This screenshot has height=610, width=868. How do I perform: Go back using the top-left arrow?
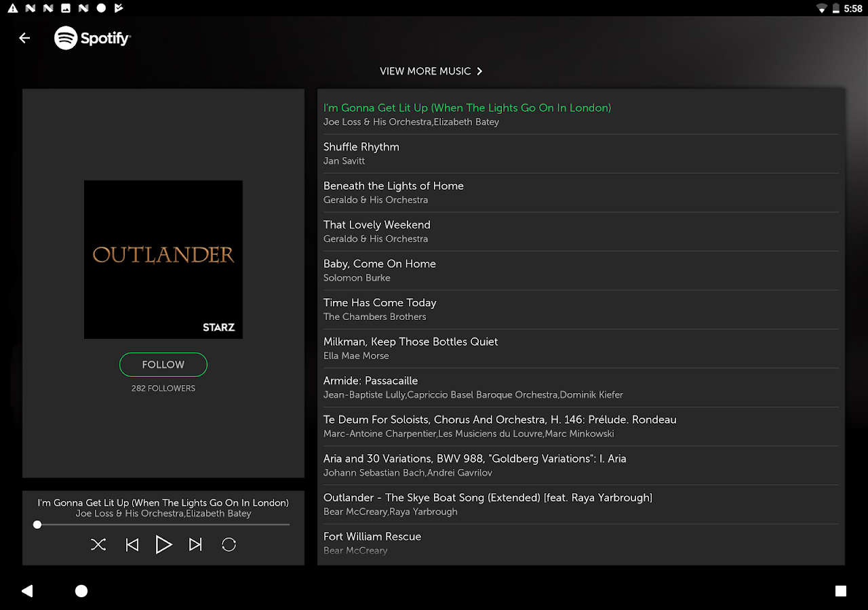pyautogui.click(x=24, y=38)
